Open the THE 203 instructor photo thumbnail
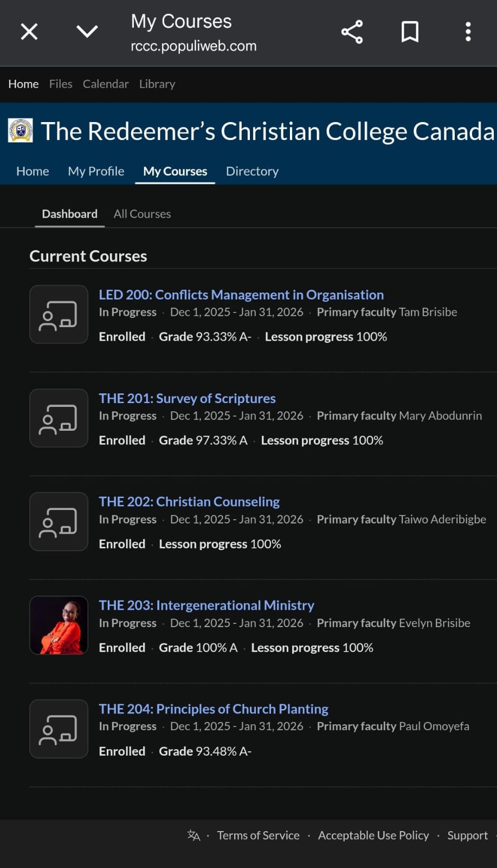The width and height of the screenshot is (497, 868). tap(59, 626)
